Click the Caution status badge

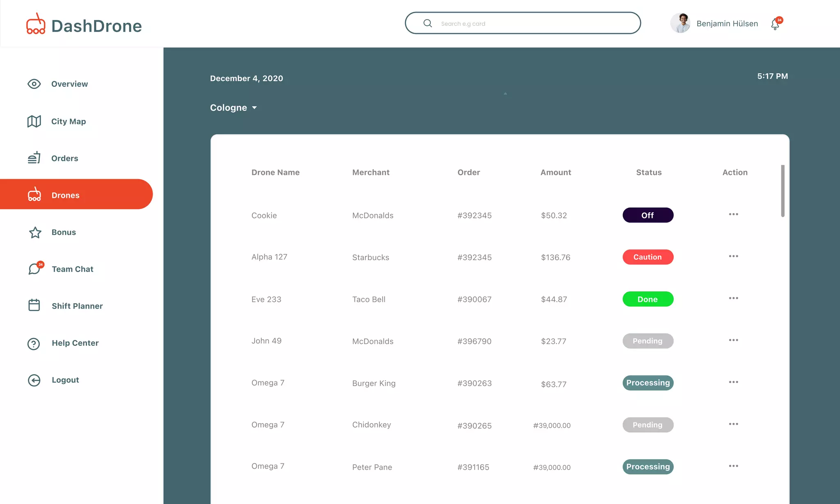tap(648, 257)
